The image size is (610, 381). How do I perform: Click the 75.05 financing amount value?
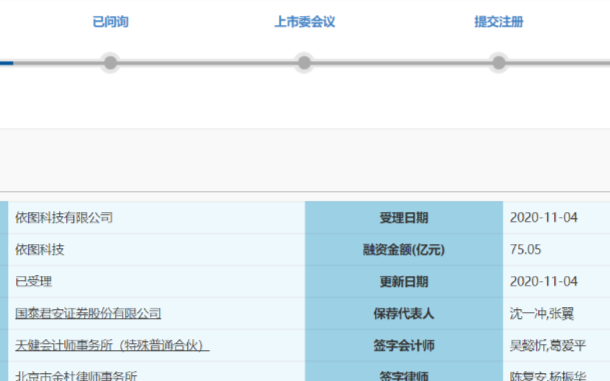coord(525,249)
